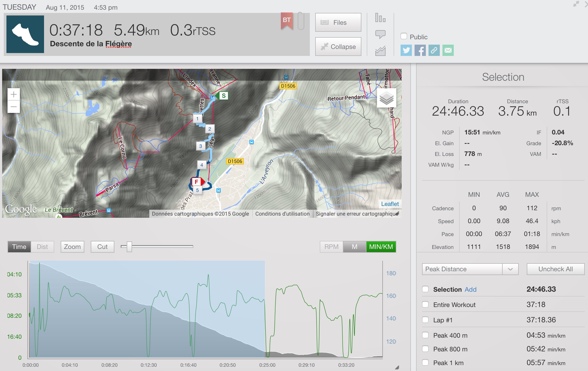Screen dimensions: 588x371
Task: Copy the workout link icon
Action: click(434, 50)
